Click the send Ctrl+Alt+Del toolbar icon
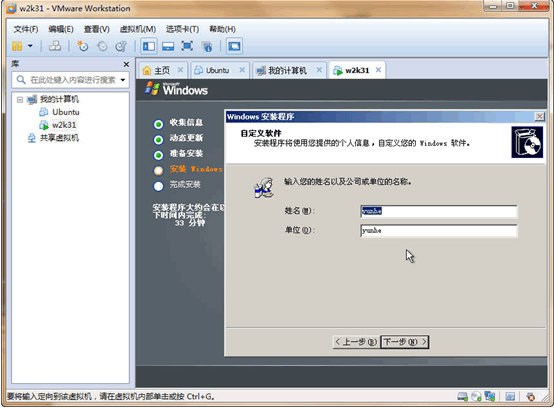Screen dimensions: 554x408 click(55, 46)
